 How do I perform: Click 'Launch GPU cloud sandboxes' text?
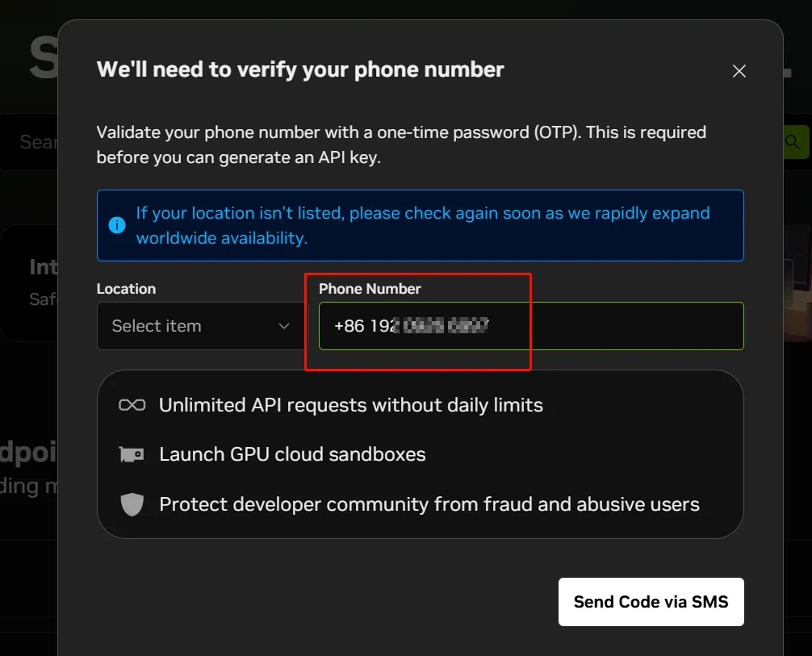[x=292, y=455]
